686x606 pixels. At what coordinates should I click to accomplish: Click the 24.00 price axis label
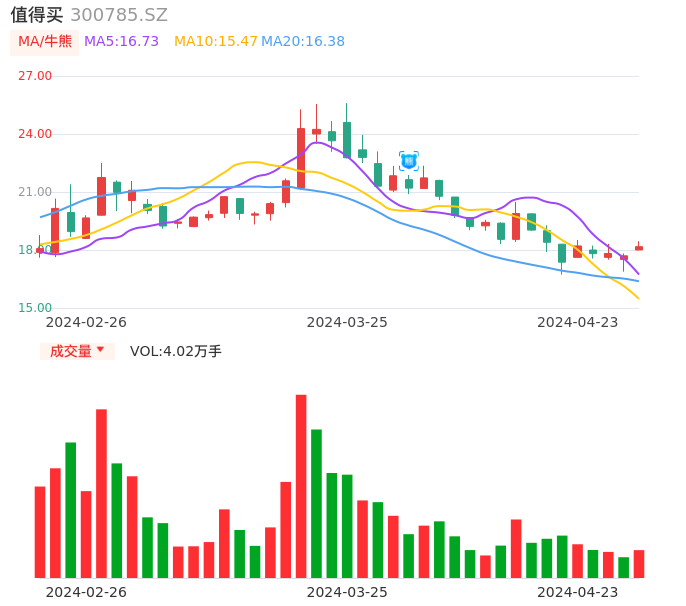pos(35,133)
